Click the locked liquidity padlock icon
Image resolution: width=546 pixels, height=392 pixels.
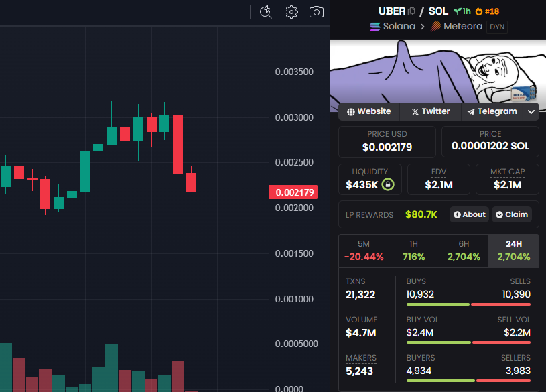coord(388,184)
